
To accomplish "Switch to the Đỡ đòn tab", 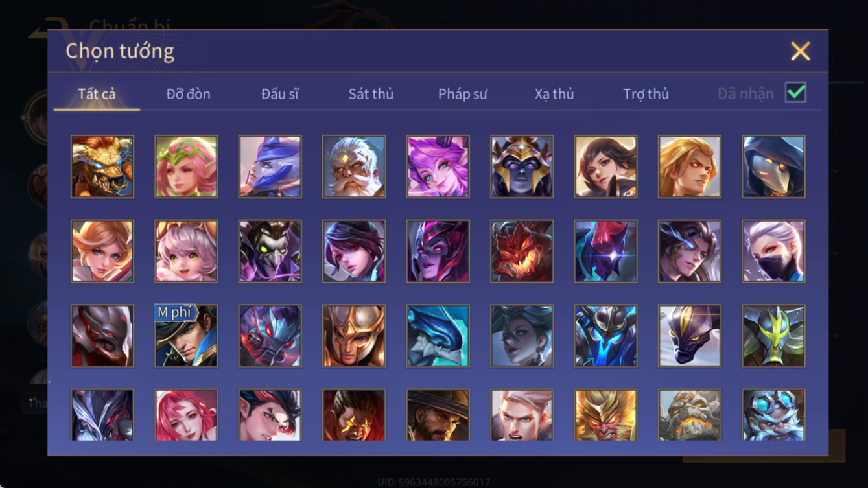I will (188, 94).
